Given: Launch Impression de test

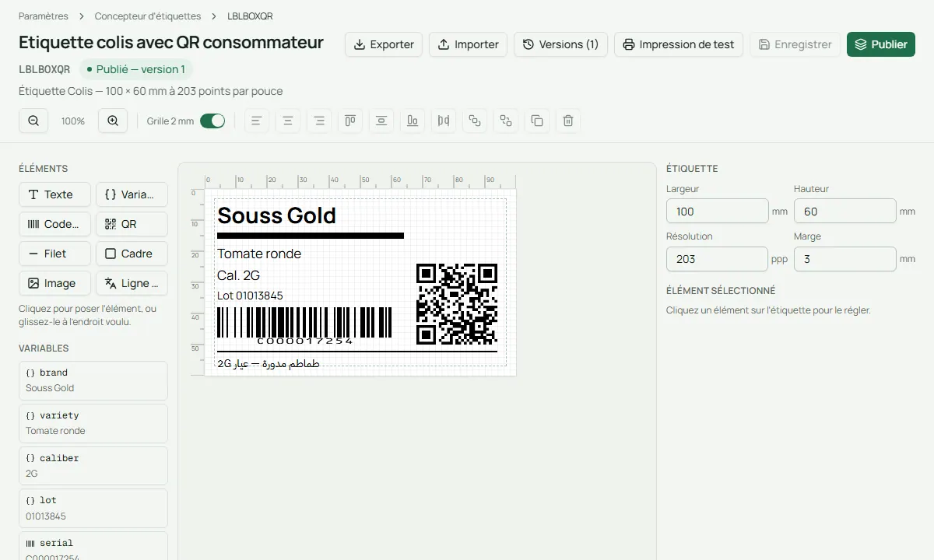Looking at the screenshot, I should point(679,44).
